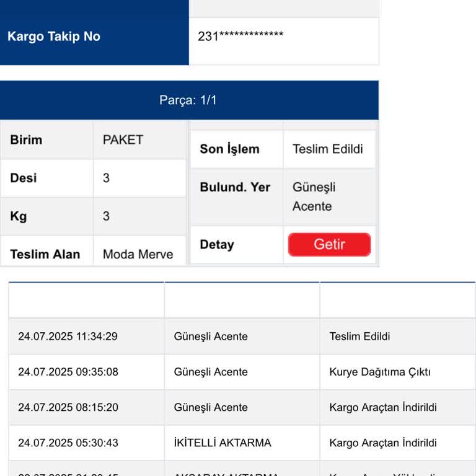Click Kargo Araçtan İndirildi in 05:30:43 row
The height and width of the screenshot is (476, 476).
click(383, 443)
